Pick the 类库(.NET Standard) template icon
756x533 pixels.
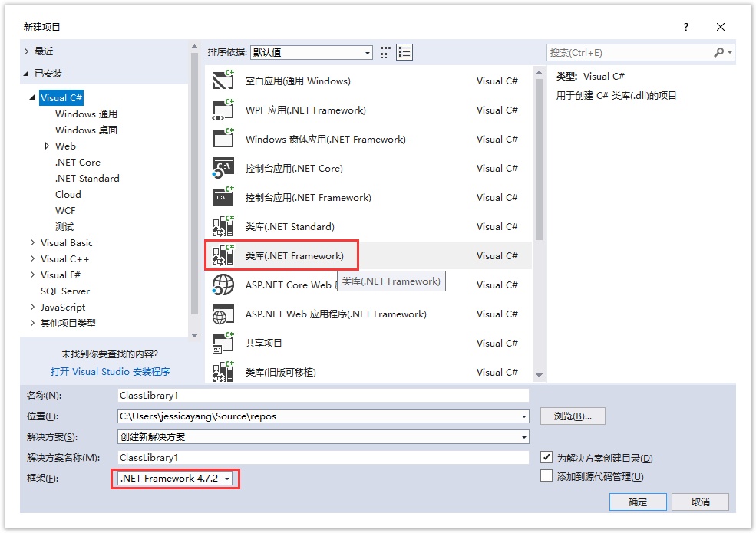point(223,226)
